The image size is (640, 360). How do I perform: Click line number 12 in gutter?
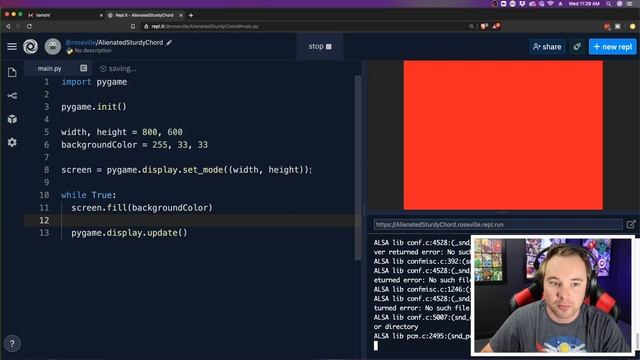pyautogui.click(x=44, y=220)
